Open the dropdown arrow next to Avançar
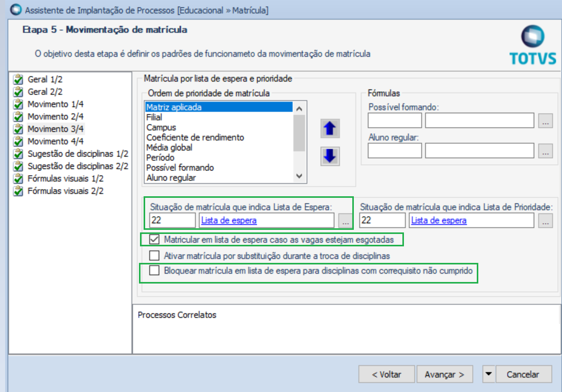Viewport: 562px width, 392px height. pyautogui.click(x=489, y=374)
